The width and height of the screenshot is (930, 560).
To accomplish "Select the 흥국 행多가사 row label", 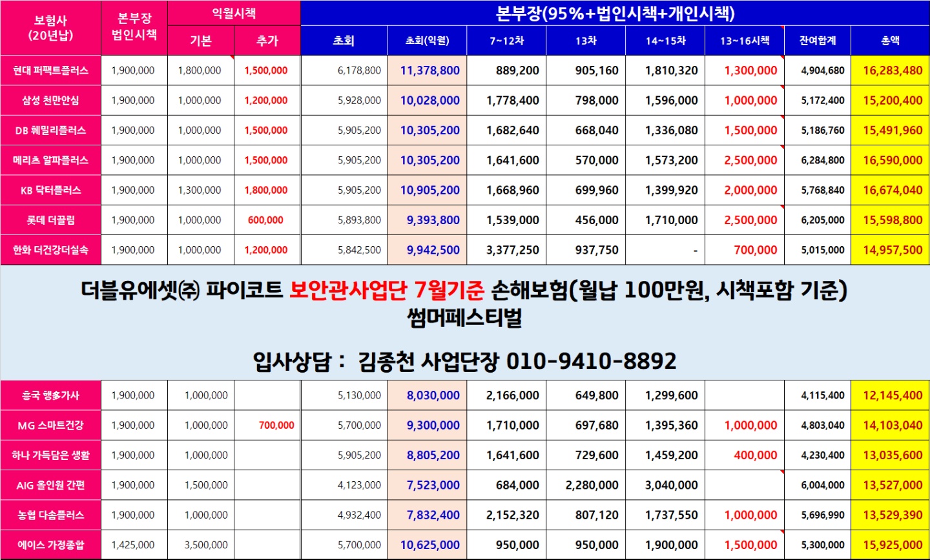I will pos(50,395).
